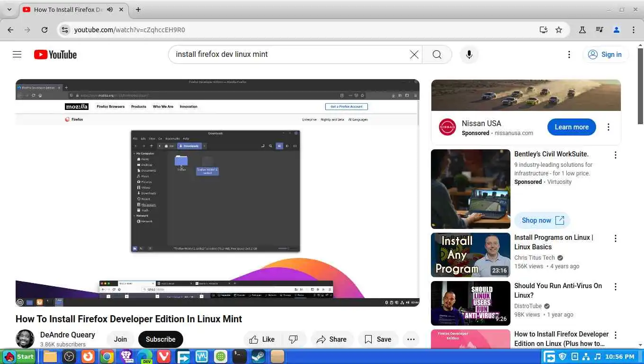Open the Chrome profile icon
This screenshot has width=644, height=364.
[x=617, y=29]
